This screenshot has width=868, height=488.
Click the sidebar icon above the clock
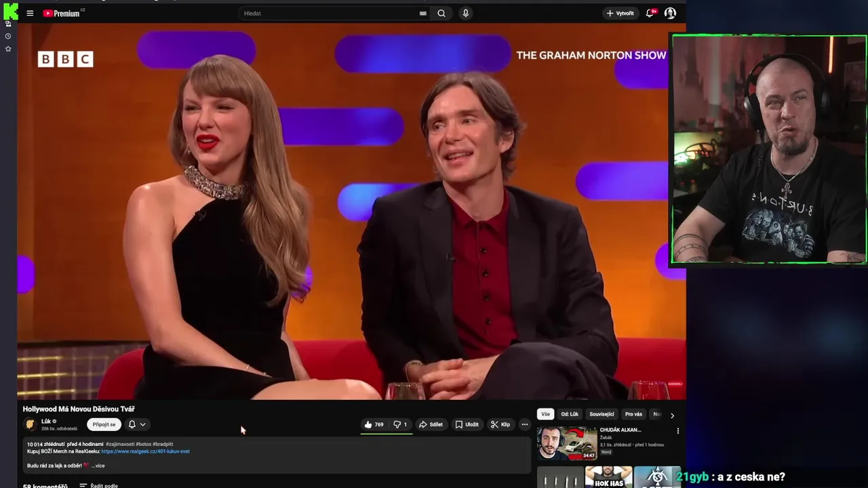8,24
